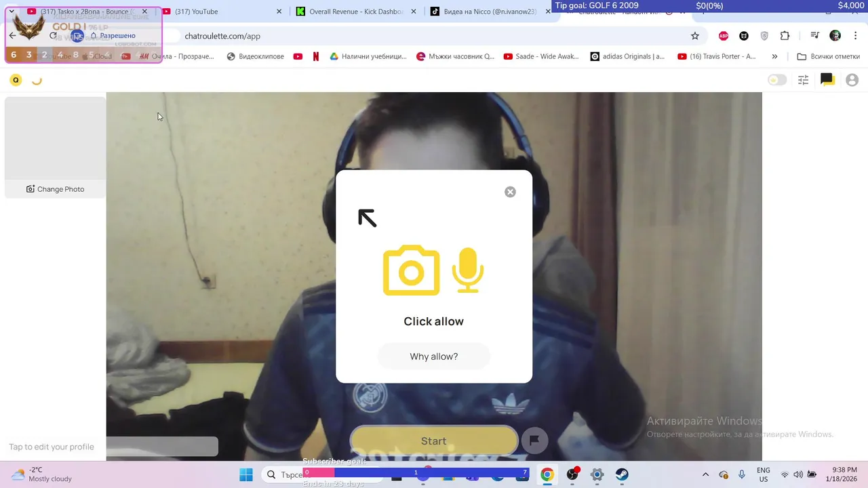Click Change Photo under profile picture
Image resolution: width=868 pixels, height=488 pixels.
(x=56, y=189)
